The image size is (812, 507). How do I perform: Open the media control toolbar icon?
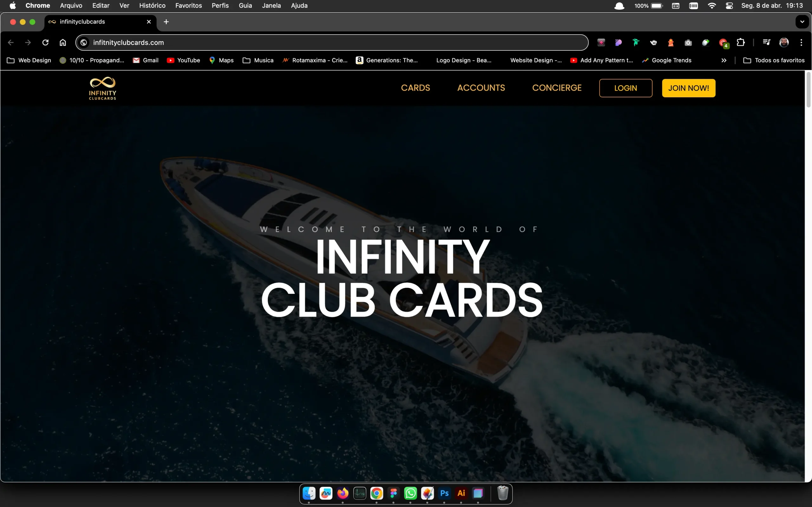pyautogui.click(x=766, y=42)
